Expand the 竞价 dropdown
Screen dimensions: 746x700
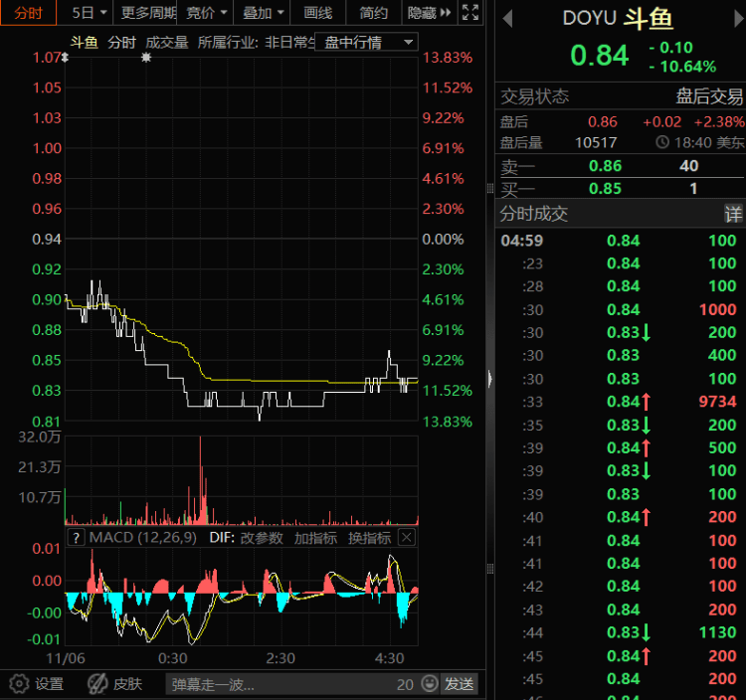(x=206, y=12)
